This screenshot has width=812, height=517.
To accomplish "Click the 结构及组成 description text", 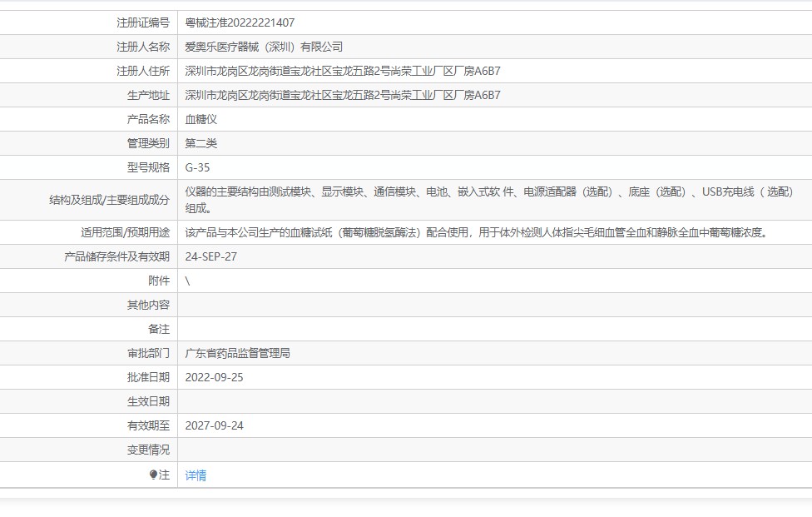I will click(489, 200).
